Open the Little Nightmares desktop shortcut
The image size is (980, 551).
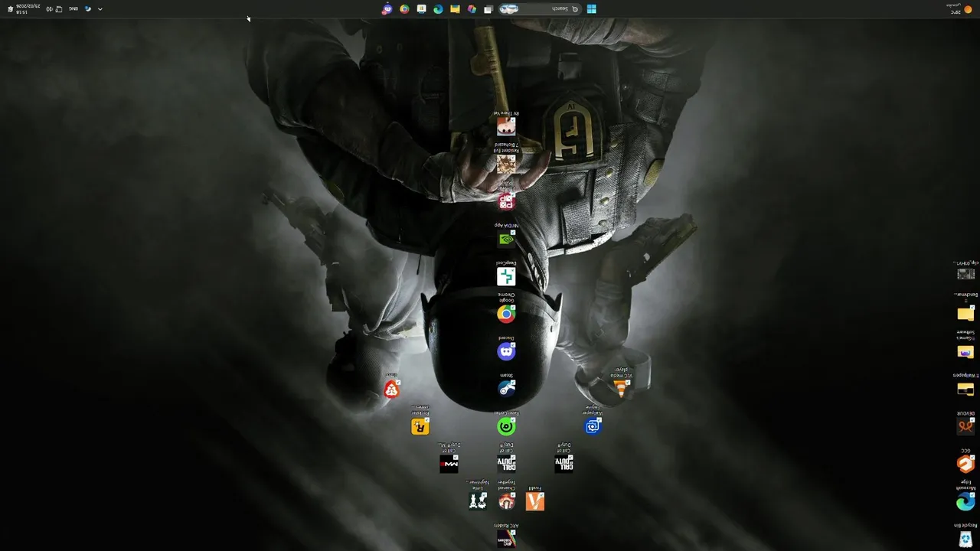[x=478, y=496]
